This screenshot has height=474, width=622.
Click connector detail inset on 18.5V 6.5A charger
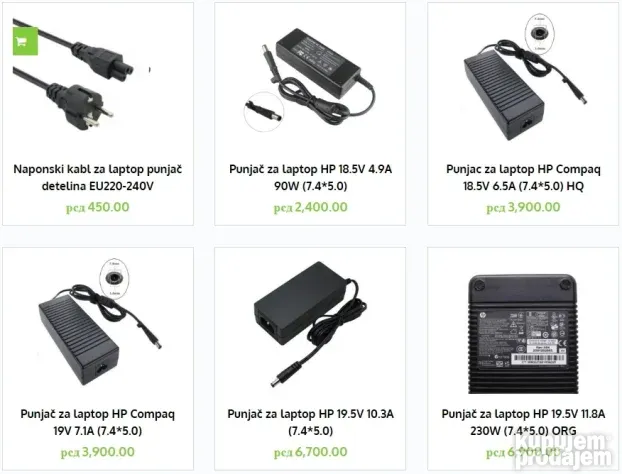[x=539, y=33]
